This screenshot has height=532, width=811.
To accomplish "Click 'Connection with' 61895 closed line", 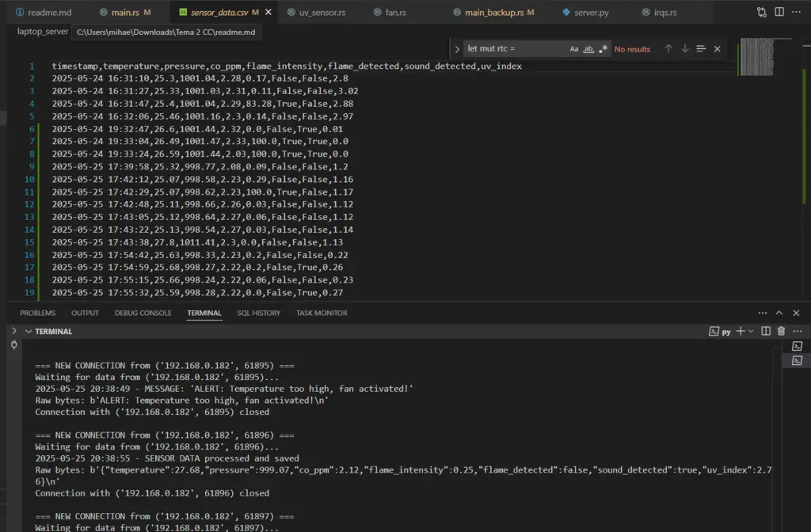I will point(152,412).
